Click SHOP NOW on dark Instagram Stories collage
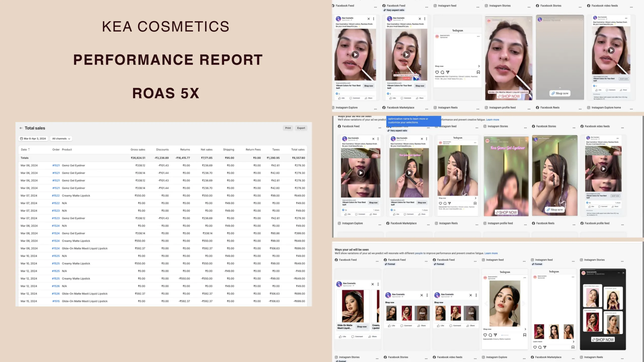 click(x=602, y=340)
